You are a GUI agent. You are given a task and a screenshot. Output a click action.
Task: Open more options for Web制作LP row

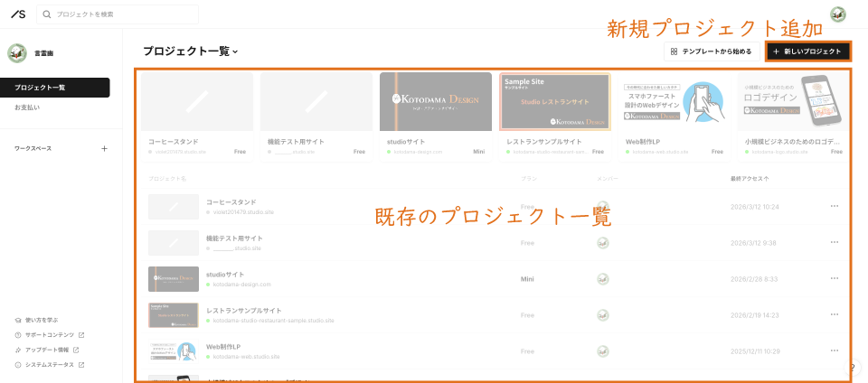[835, 350]
